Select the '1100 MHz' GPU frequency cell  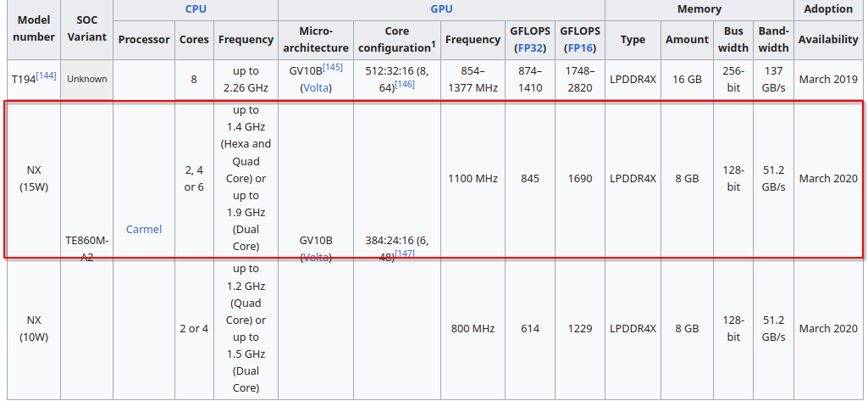473,178
